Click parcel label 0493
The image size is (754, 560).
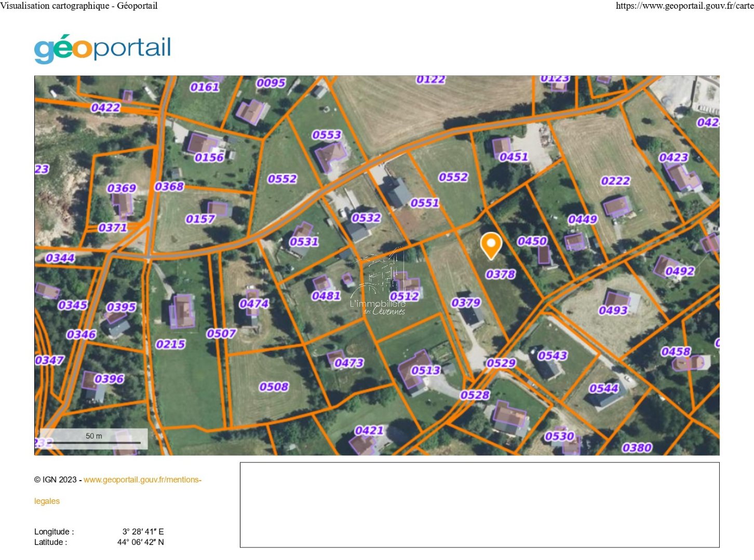tap(613, 310)
